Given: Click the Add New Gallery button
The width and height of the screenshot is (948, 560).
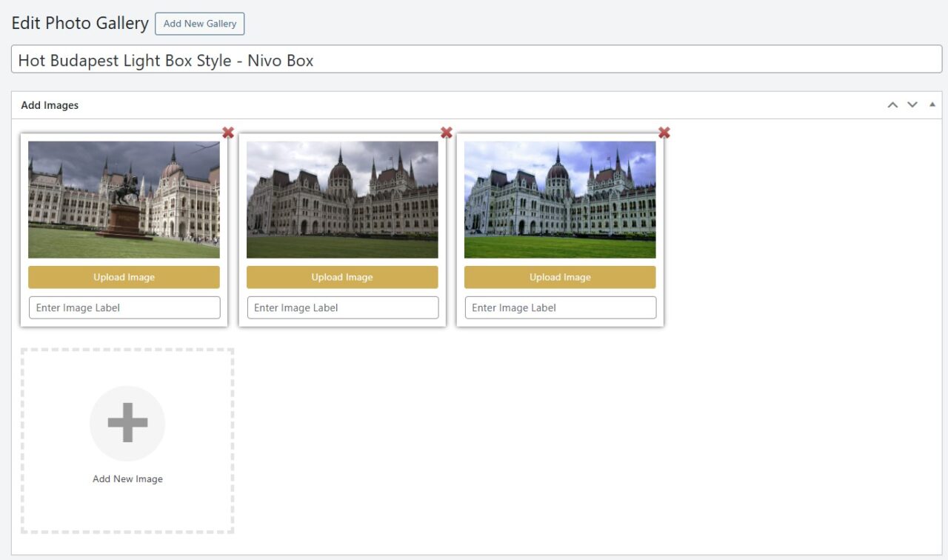Looking at the screenshot, I should [x=199, y=24].
